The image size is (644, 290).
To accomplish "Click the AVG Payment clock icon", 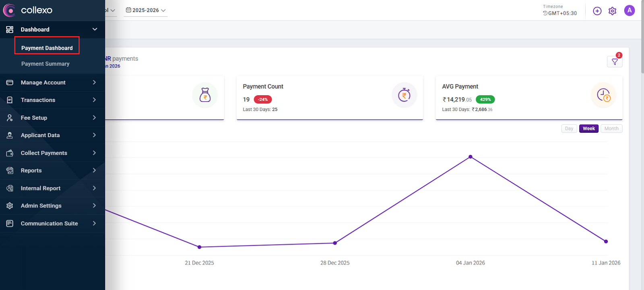I will [x=603, y=95].
